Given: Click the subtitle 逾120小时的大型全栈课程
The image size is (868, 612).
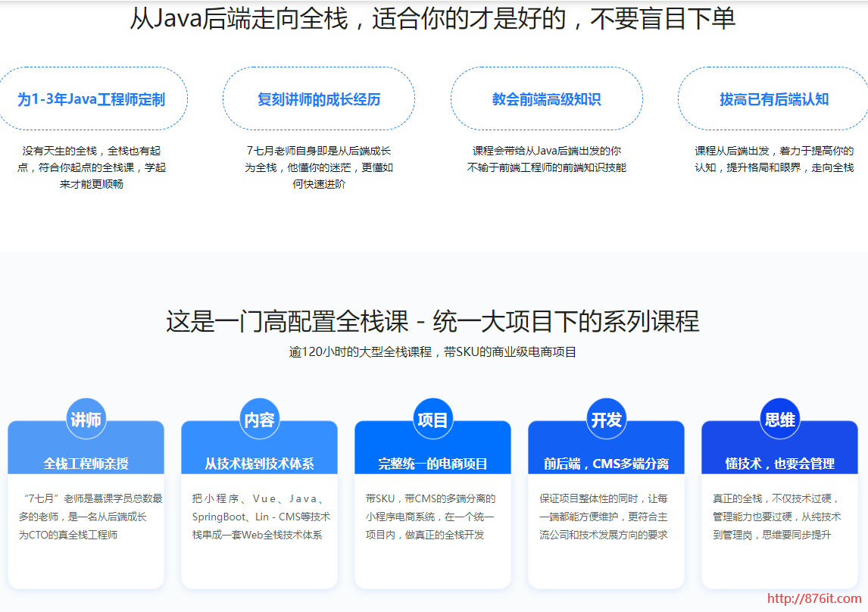Looking at the screenshot, I should (360, 352).
